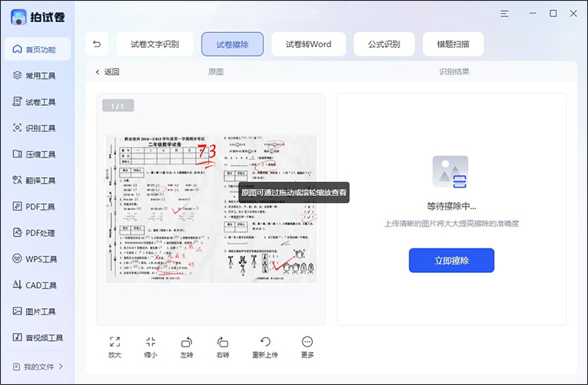
Task: Click the 识别结果 header label
Action: [454, 72]
